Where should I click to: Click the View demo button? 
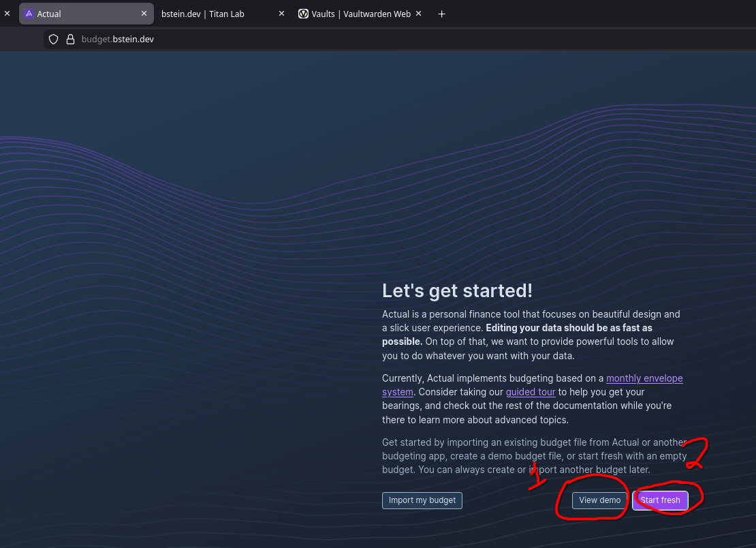click(x=599, y=500)
